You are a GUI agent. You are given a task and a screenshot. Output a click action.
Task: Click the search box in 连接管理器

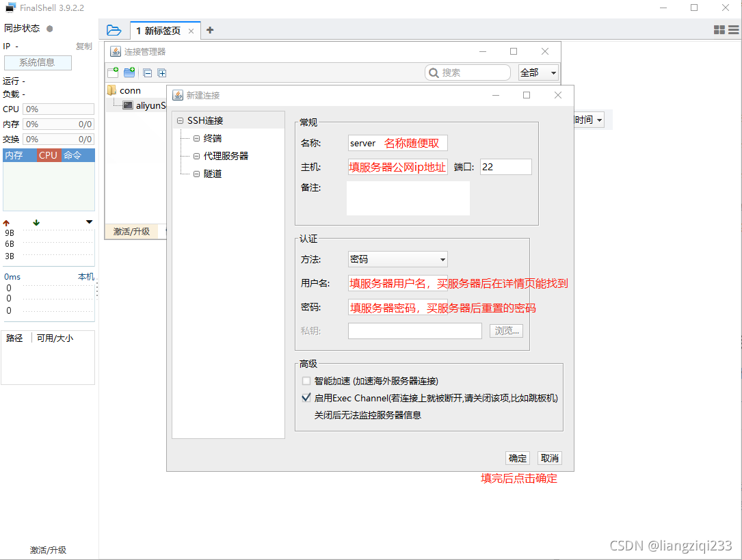pos(468,72)
